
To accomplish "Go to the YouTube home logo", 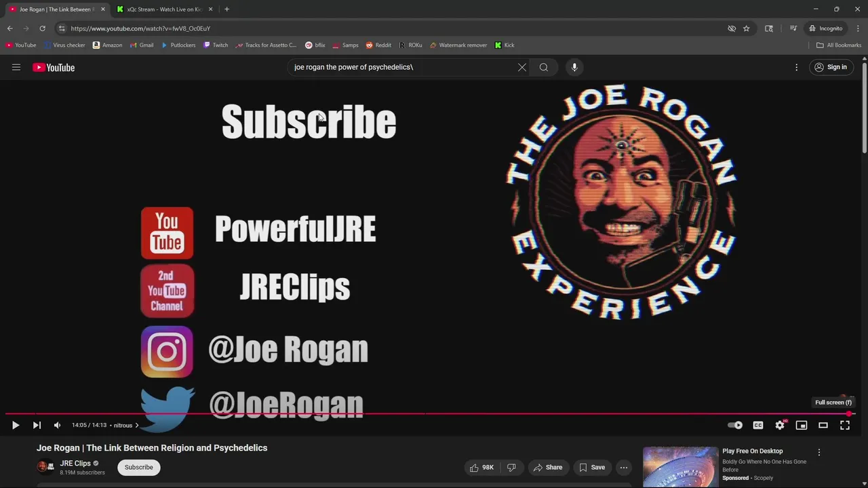I will 54,67.
